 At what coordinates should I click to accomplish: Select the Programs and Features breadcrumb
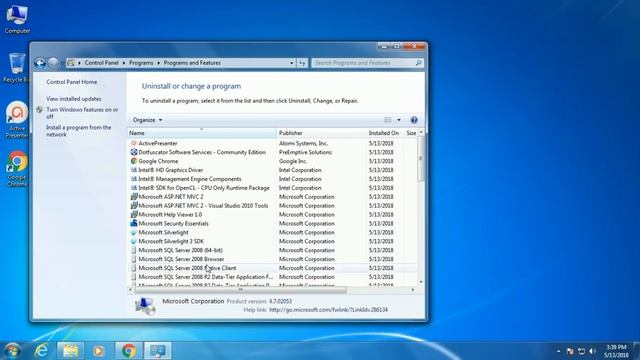pyautogui.click(x=192, y=63)
